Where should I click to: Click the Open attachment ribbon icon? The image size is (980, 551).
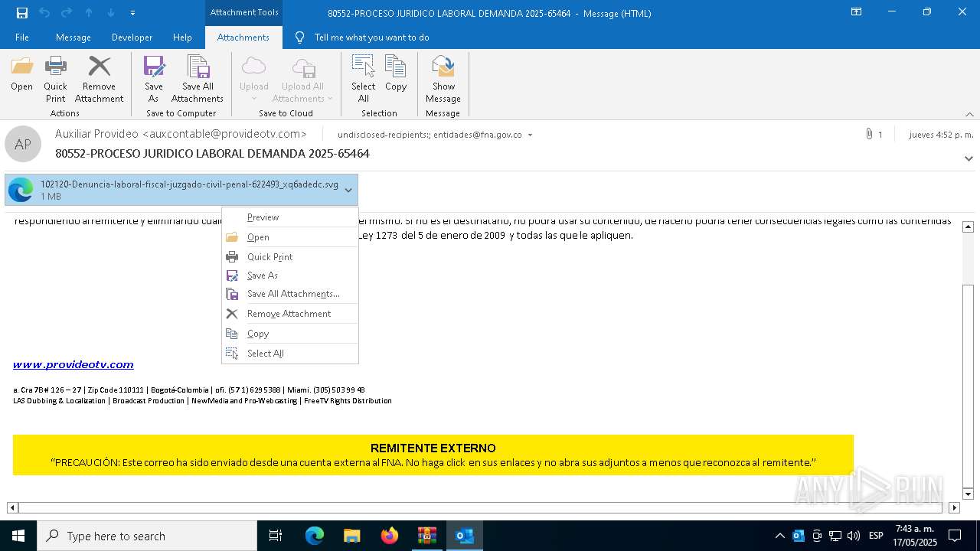21,74
